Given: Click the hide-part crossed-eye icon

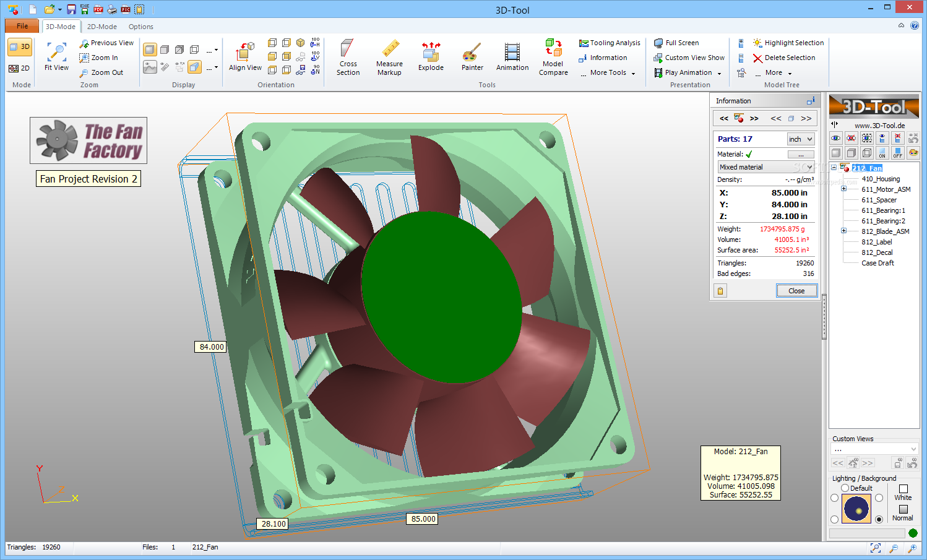Looking at the screenshot, I should 852,138.
